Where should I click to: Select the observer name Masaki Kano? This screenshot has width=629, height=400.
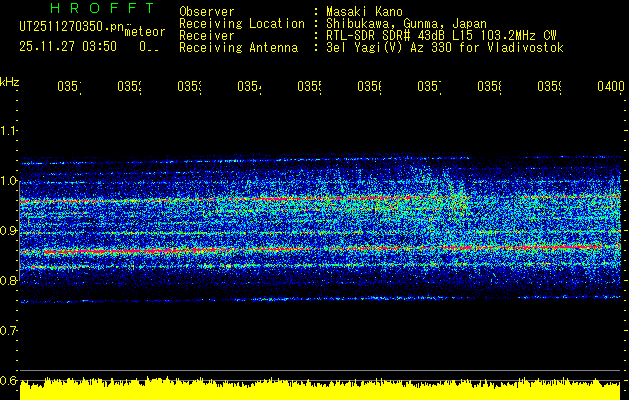tap(364, 11)
